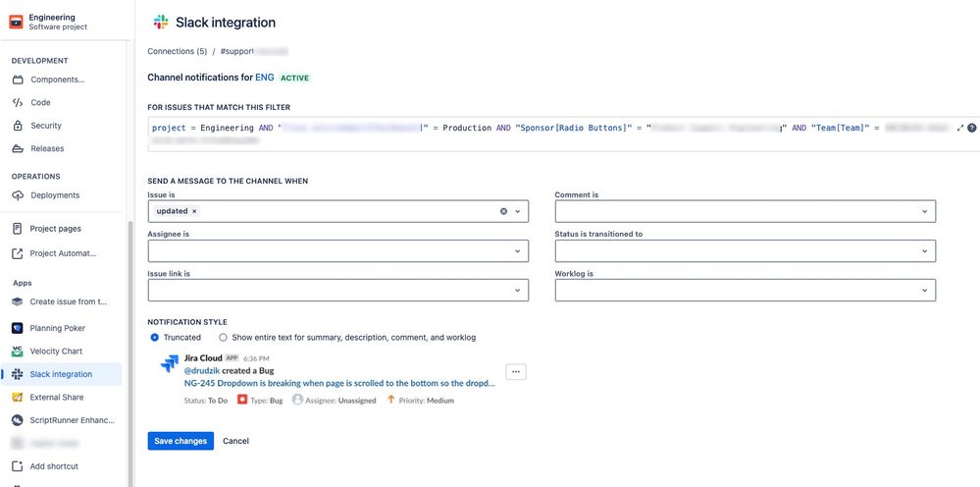This screenshot has width=980, height=487.
Task: Click the External Share app icon
Action: pyautogui.click(x=18, y=398)
